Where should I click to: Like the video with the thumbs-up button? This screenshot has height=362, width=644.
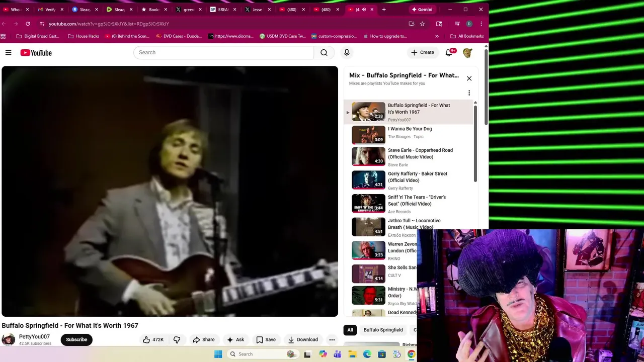point(153,340)
